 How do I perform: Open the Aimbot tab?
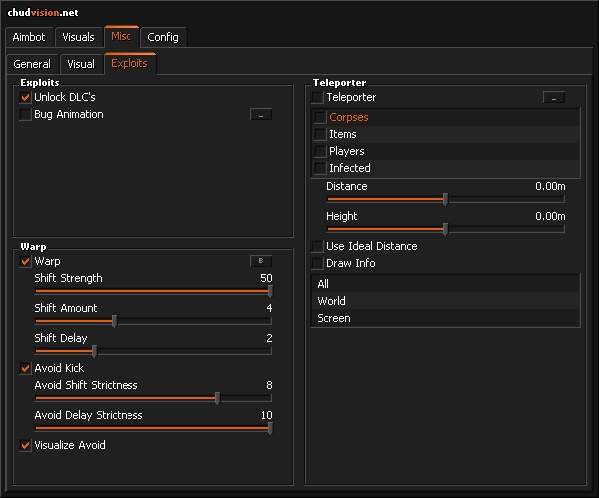(x=29, y=37)
